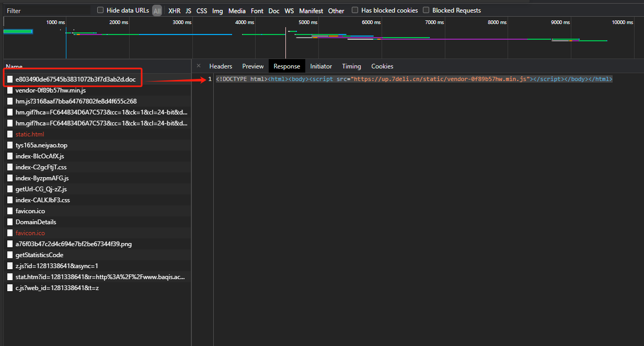Click the file icon beside static.html

click(x=10, y=134)
